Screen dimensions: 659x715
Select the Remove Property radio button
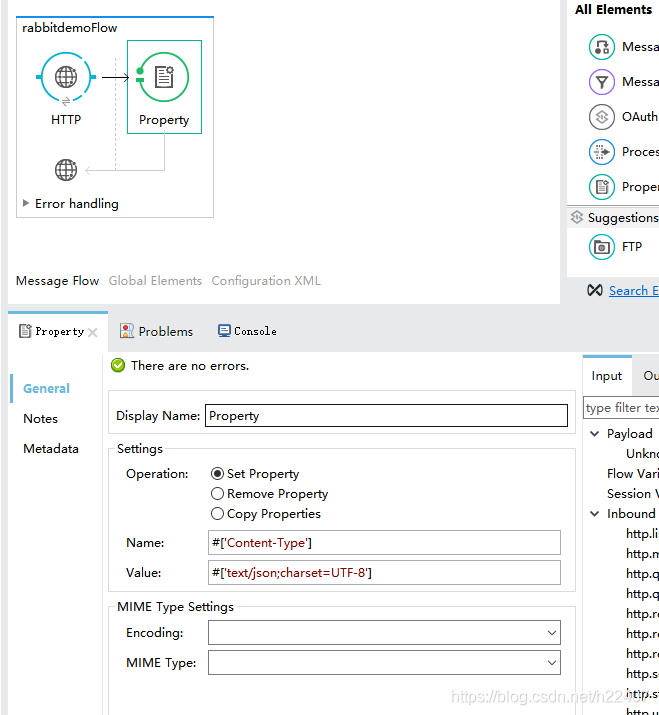click(218, 494)
